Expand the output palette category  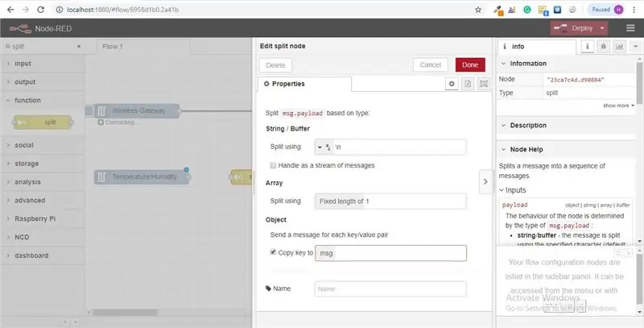pos(42,81)
